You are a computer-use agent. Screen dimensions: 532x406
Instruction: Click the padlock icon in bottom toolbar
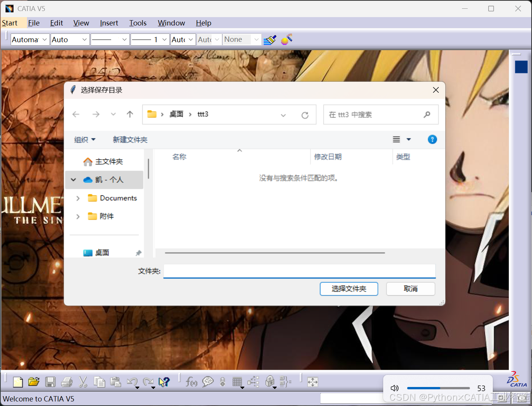pos(270,381)
